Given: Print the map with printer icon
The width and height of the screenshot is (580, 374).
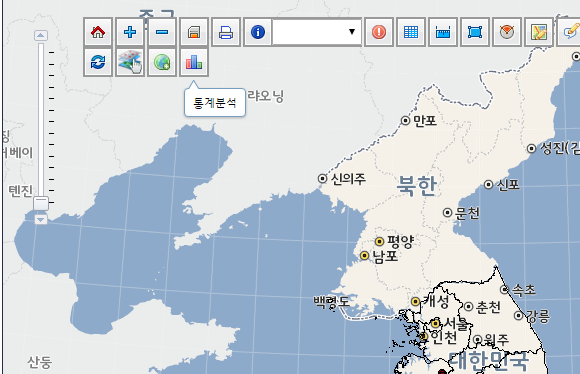Looking at the screenshot, I should point(226,32).
